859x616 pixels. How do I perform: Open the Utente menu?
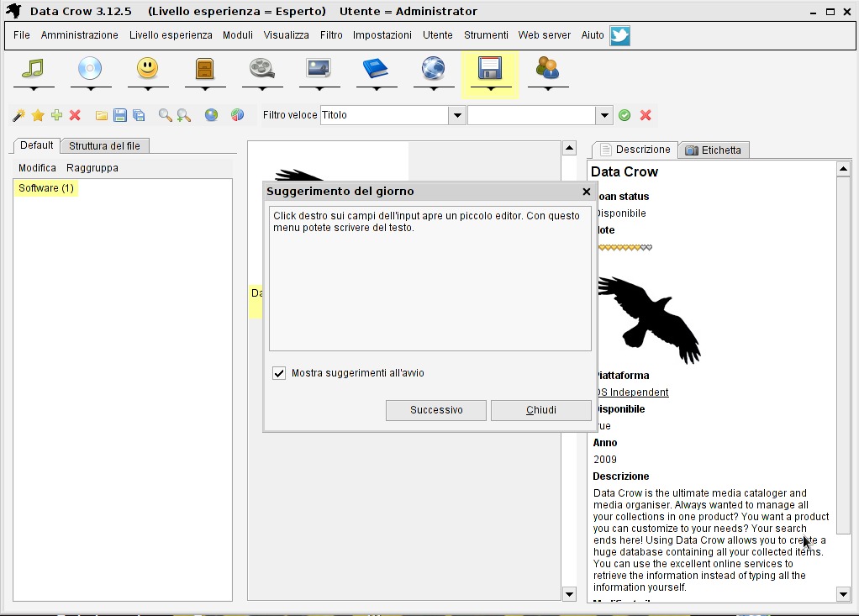coord(438,35)
